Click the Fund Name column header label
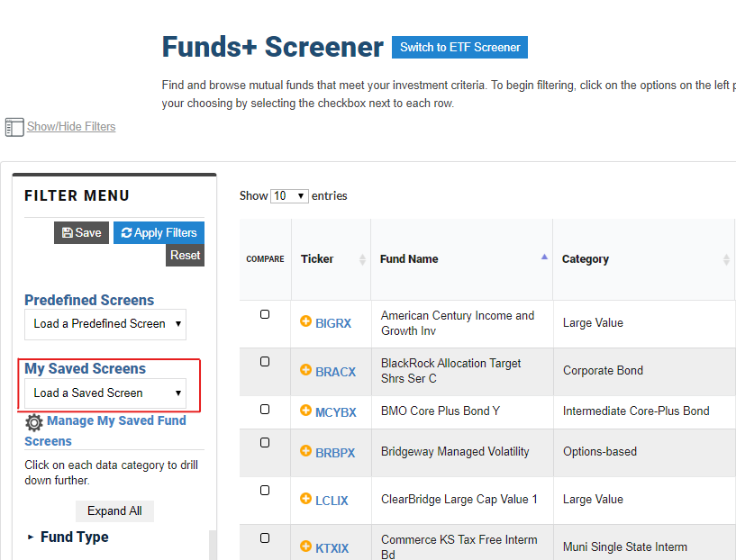This screenshot has height=560, width=736. 409,259
